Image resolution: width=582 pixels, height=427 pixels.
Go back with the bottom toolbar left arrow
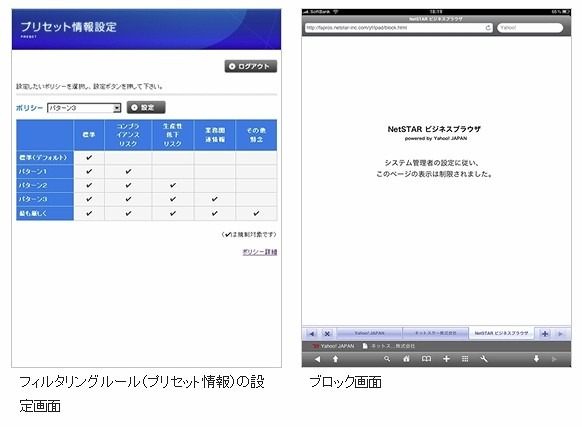pyautogui.click(x=317, y=359)
